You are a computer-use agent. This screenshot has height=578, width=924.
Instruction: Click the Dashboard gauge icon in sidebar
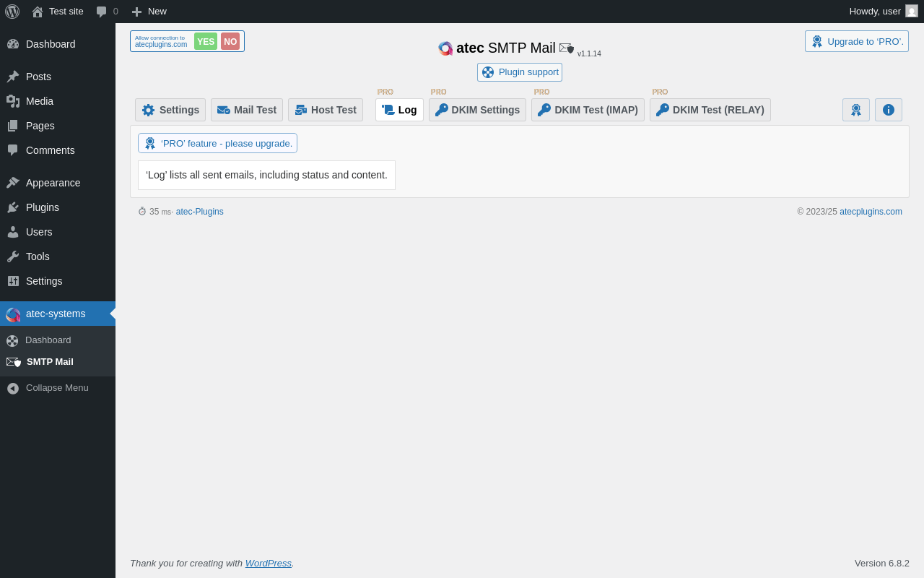13,44
